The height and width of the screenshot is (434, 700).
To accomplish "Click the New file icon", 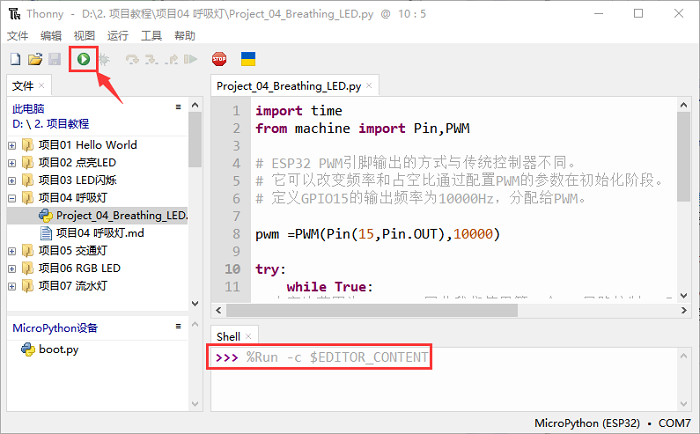I will 15,60.
